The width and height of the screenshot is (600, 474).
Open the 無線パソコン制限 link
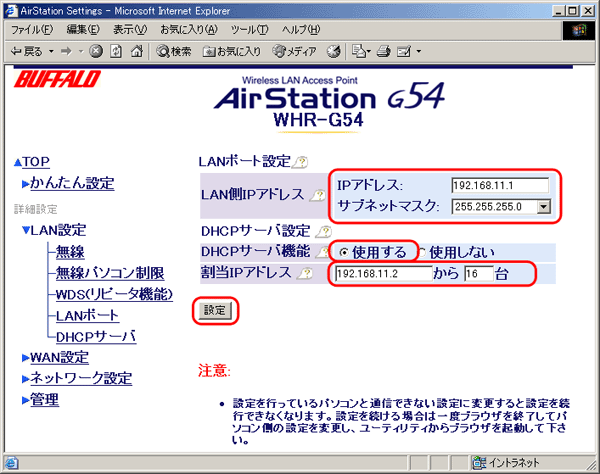coord(110,273)
